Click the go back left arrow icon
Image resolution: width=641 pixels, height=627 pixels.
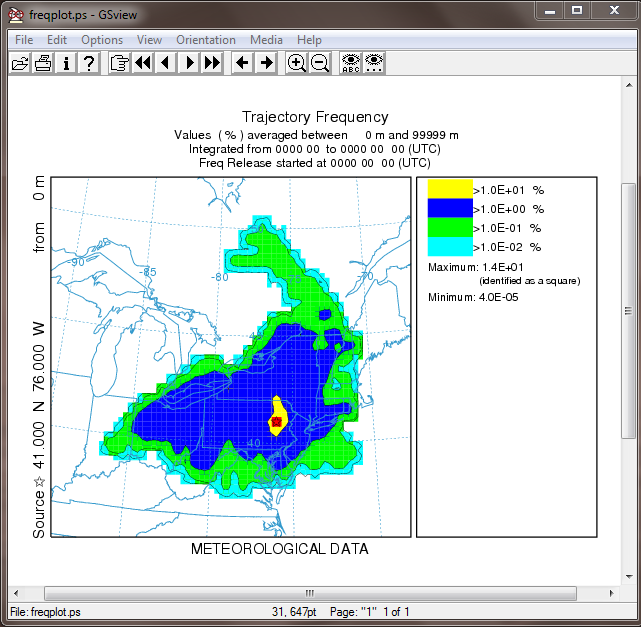coord(242,63)
